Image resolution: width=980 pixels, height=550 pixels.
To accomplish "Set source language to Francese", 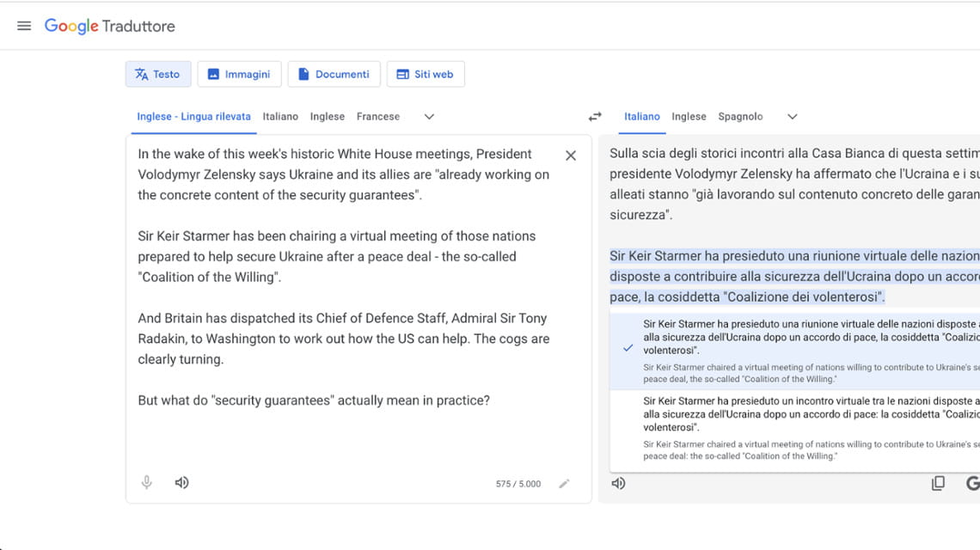I will coord(378,116).
